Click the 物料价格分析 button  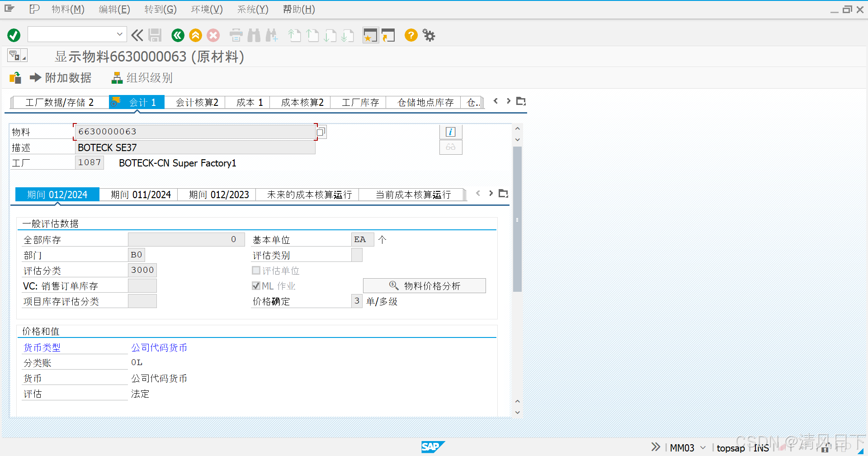[x=424, y=285]
